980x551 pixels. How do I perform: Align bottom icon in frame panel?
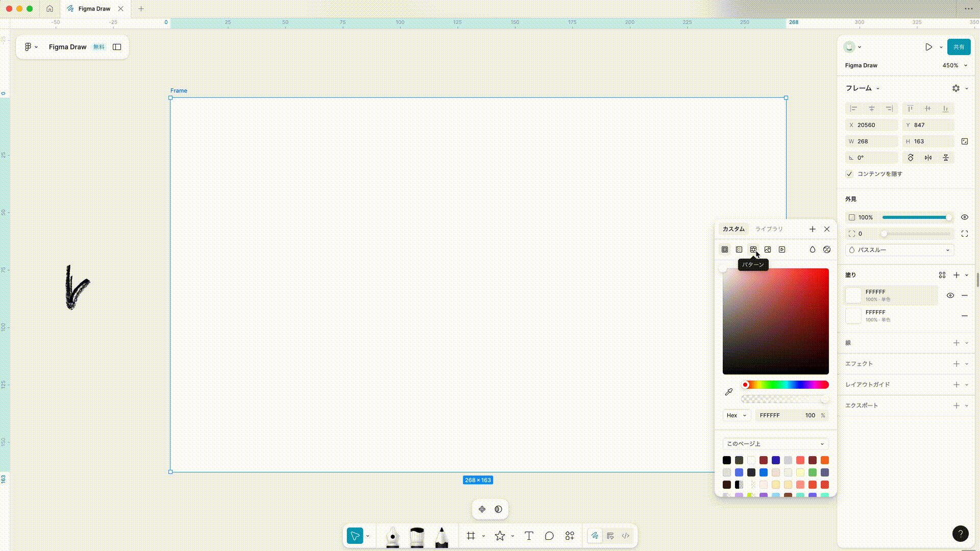click(945, 109)
